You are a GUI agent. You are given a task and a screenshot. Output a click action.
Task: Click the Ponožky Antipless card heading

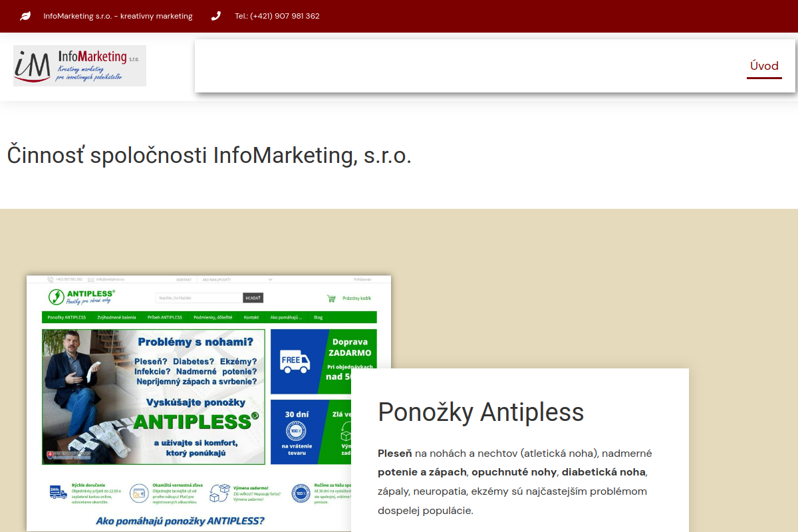[481, 412]
